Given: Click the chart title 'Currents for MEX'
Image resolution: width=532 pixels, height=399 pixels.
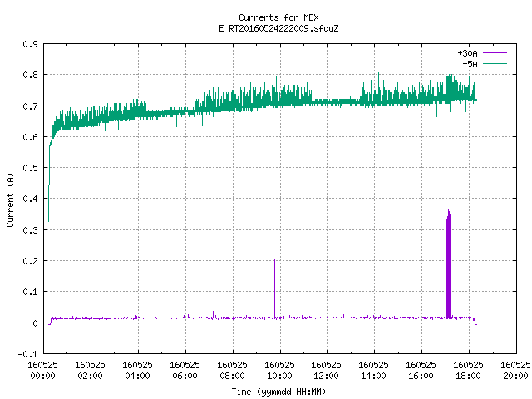Looking at the screenshot, I should click(278, 17).
